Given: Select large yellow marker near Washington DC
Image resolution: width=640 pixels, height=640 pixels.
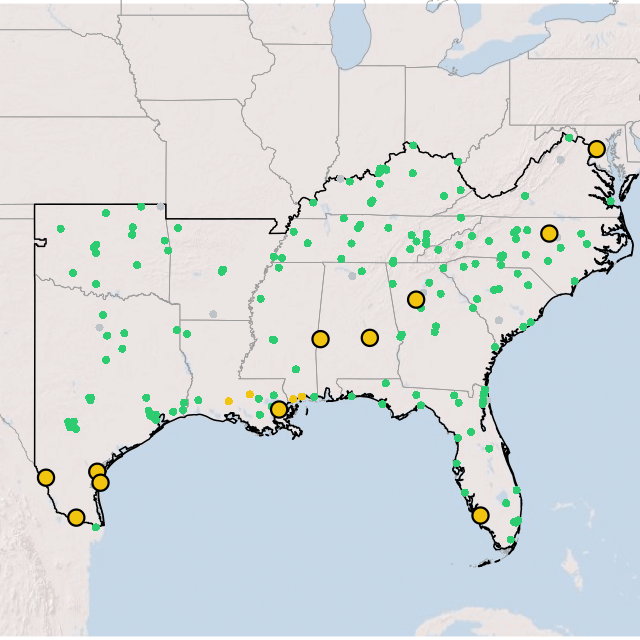Looking at the screenshot, I should coord(596,149).
